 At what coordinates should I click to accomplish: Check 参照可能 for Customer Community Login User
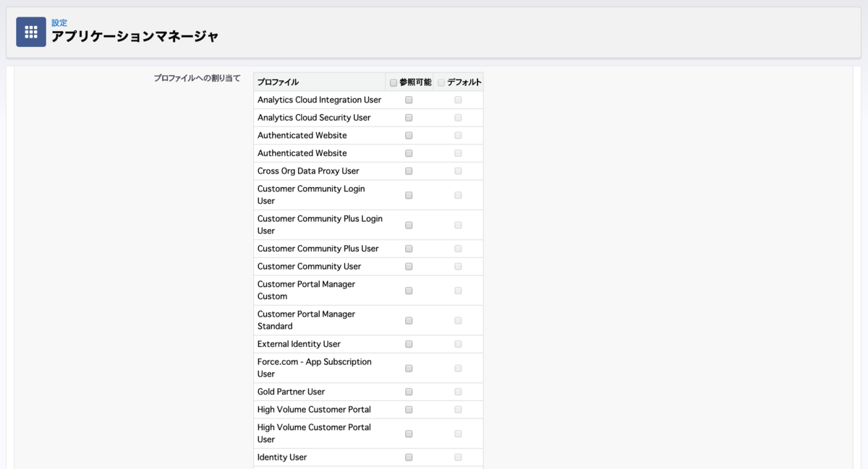409,195
